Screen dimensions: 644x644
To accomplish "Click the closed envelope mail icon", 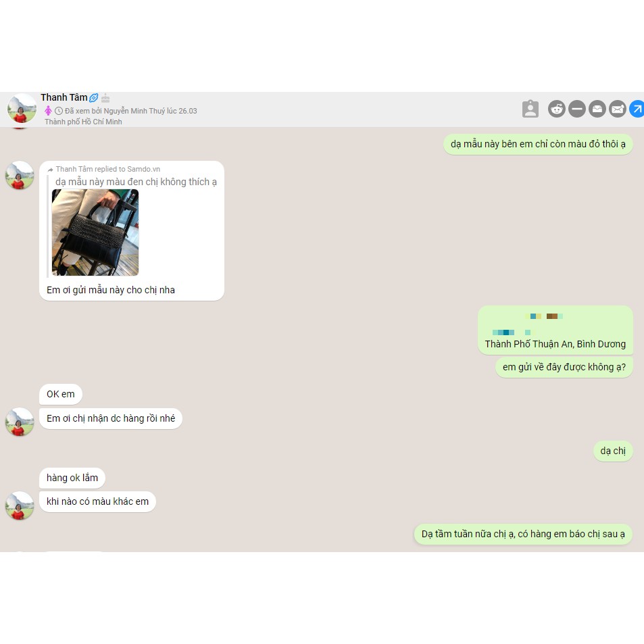I will tap(617, 109).
